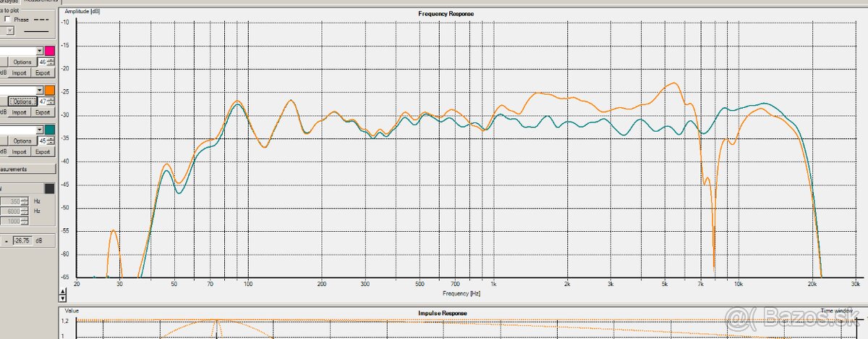Click the down arrow below amplitude axis
Image resolution: width=868 pixels, height=339 pixels.
coord(63,298)
